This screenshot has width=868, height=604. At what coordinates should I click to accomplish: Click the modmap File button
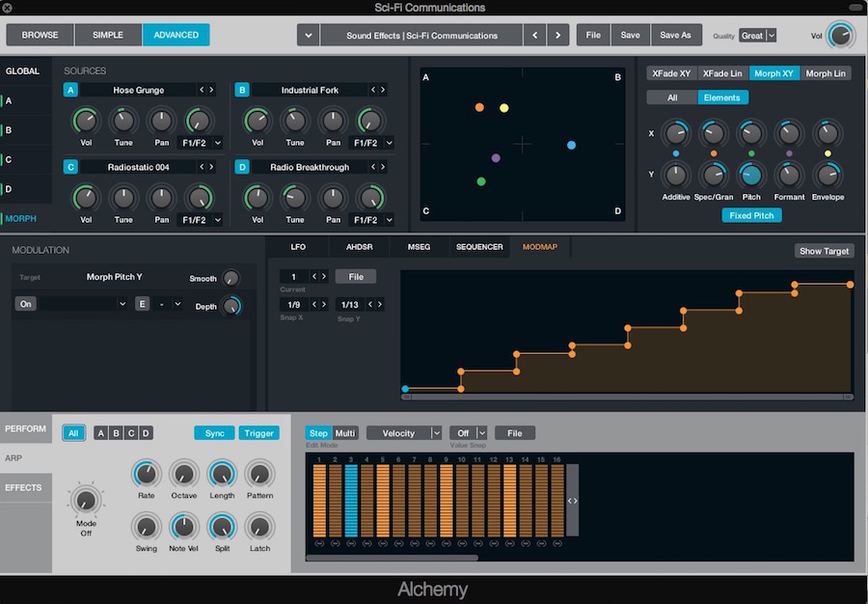(356, 276)
